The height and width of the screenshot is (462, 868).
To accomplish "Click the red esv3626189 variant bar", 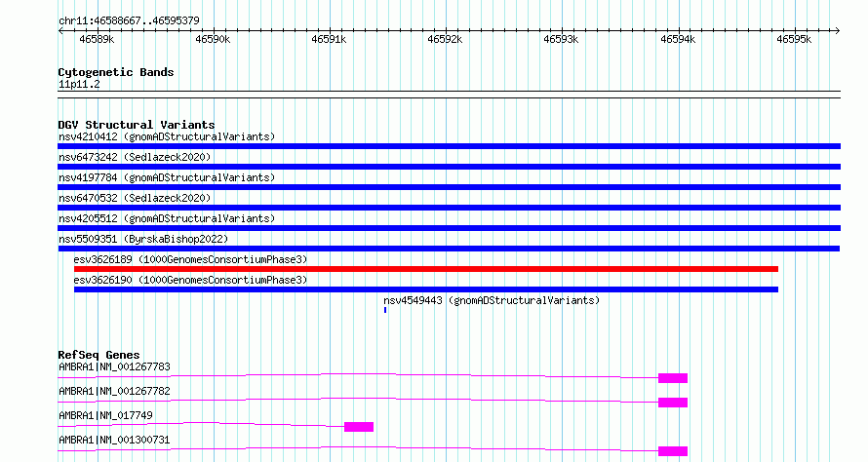I will point(426,269).
